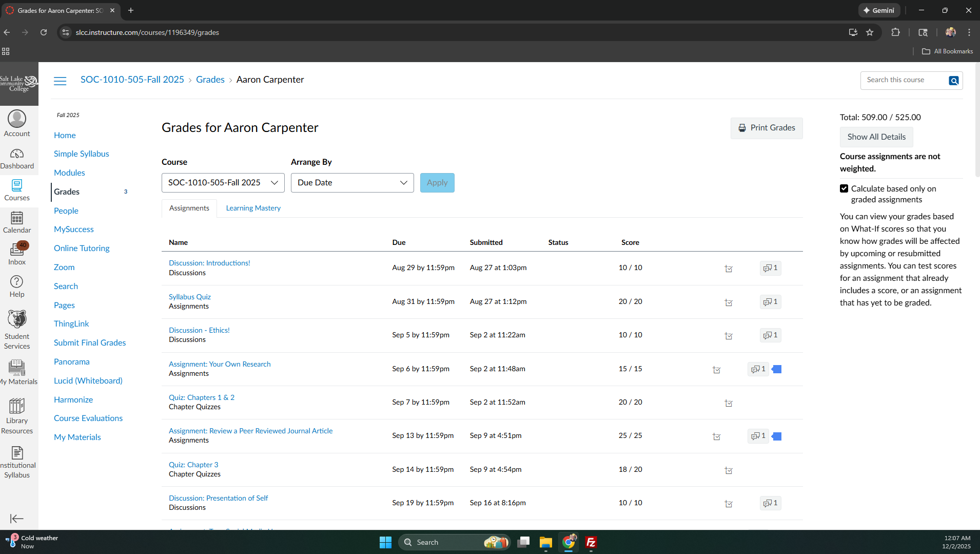980x554 pixels.
Task: Click the course search magnifier button
Action: point(953,81)
